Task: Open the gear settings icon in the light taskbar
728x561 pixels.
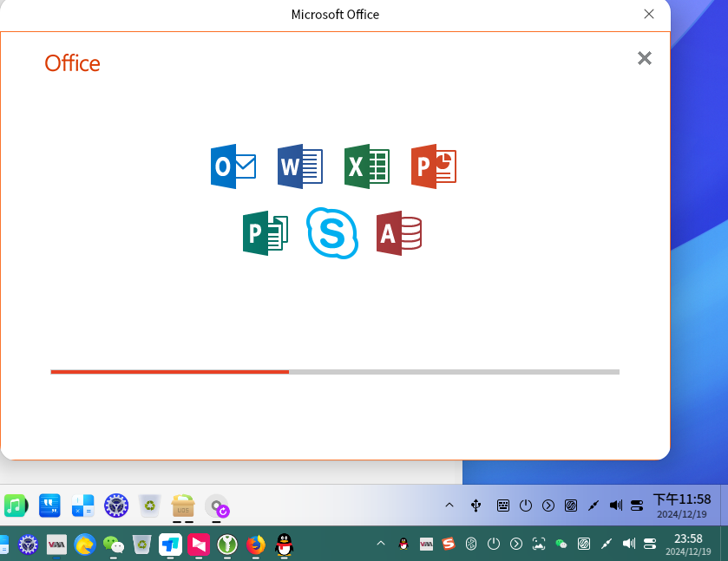Action: [116, 506]
